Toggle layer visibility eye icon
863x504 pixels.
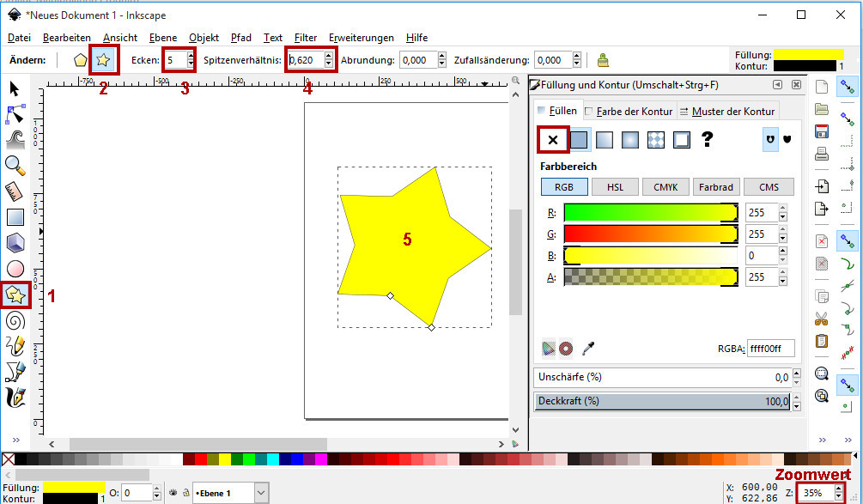coord(172,493)
